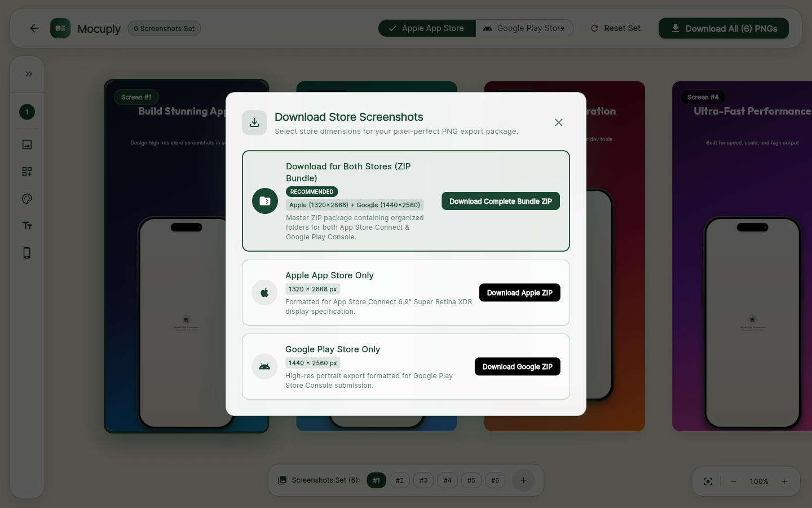Select screenshot tab #6
812x508 pixels.
pyautogui.click(x=495, y=480)
